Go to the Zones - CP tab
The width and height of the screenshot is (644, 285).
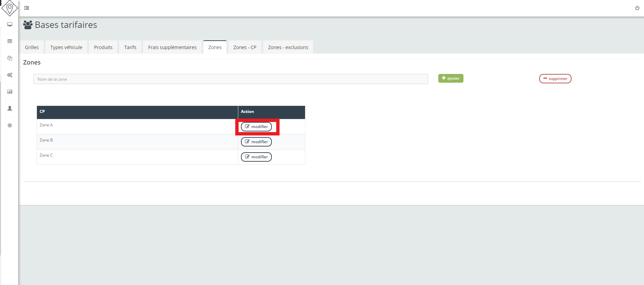(x=245, y=47)
